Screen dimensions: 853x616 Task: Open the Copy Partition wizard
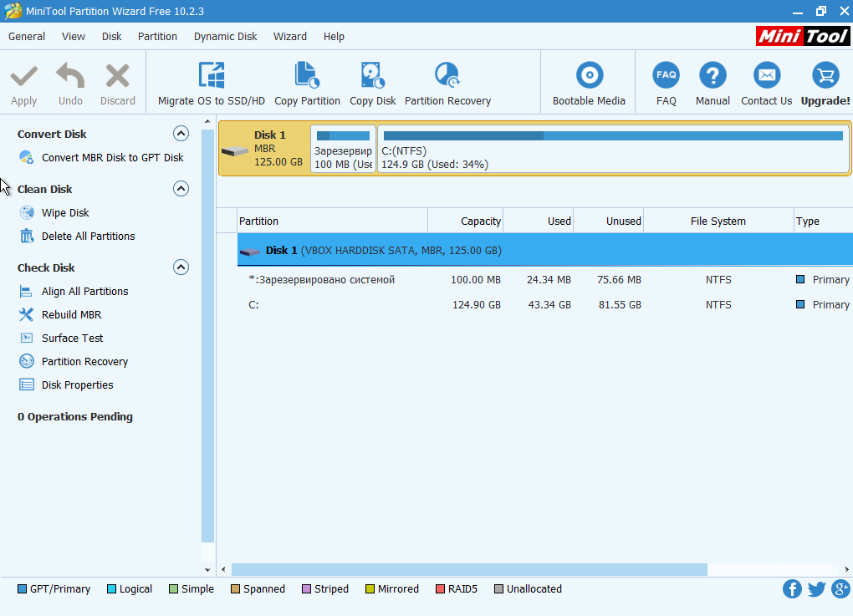[x=307, y=76]
